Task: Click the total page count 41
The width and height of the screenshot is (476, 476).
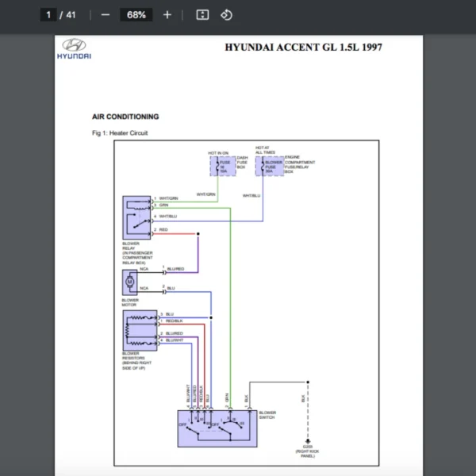Action: coord(71,15)
